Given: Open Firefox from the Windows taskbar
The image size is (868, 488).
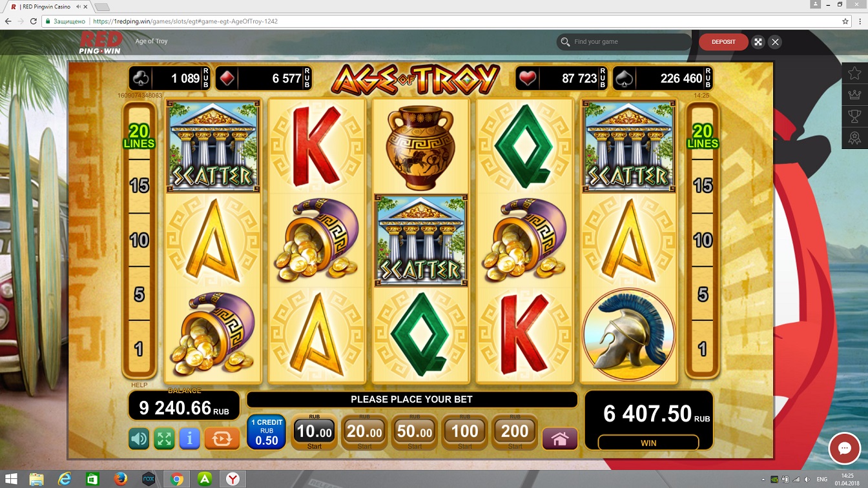Looking at the screenshot, I should click(x=121, y=479).
